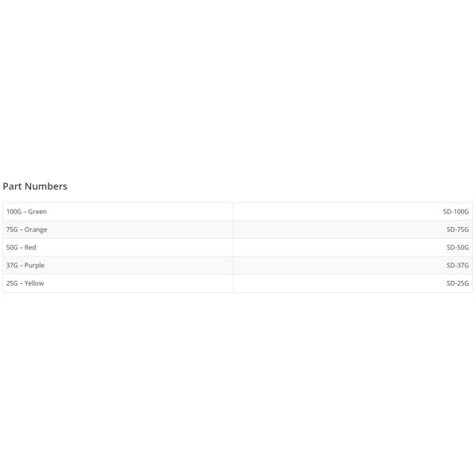Screen dimensions: 476x476
Task: Click the word Purple in fourth row
Action: [34, 266]
